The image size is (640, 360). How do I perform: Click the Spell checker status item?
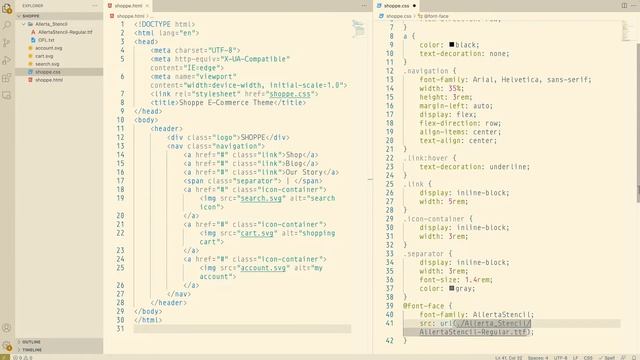(x=607, y=358)
